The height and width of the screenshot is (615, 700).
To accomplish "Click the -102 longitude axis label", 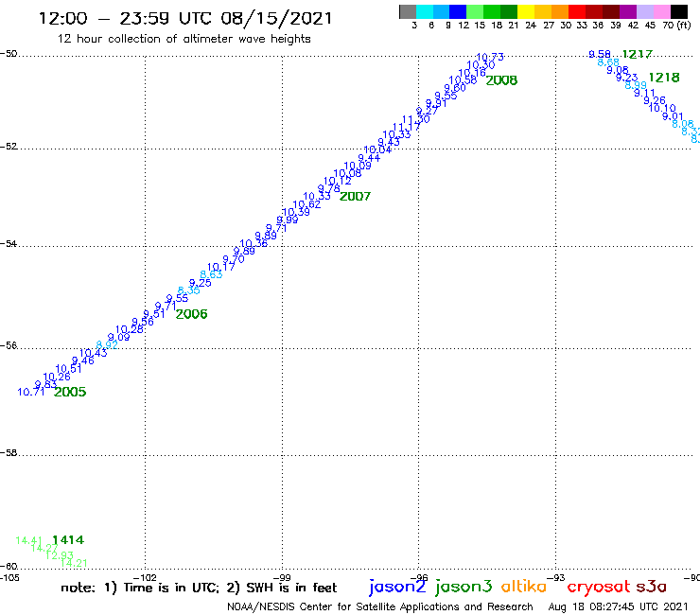I will coord(145,577).
